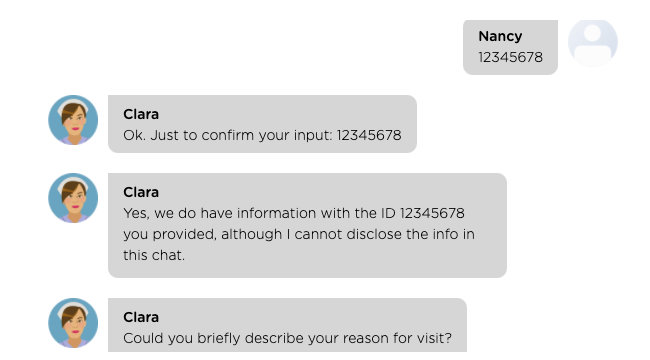Viewport: 650px width, 360px height.
Task: Click Clara's avatar beside the reason for visit question
Action: pos(73,323)
